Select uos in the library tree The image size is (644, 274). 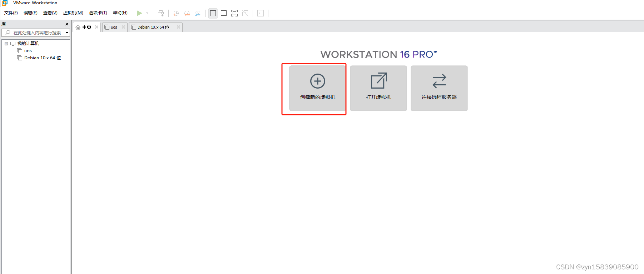28,51
